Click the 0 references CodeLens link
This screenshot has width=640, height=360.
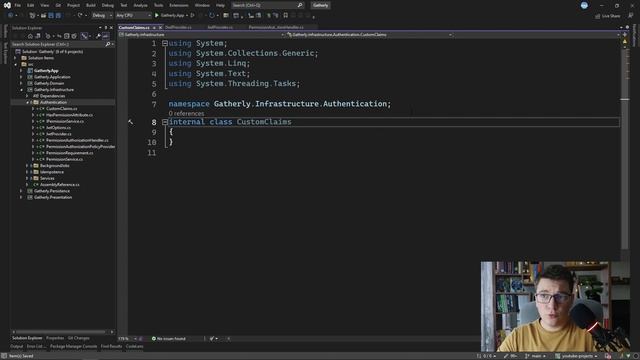pyautogui.click(x=186, y=113)
